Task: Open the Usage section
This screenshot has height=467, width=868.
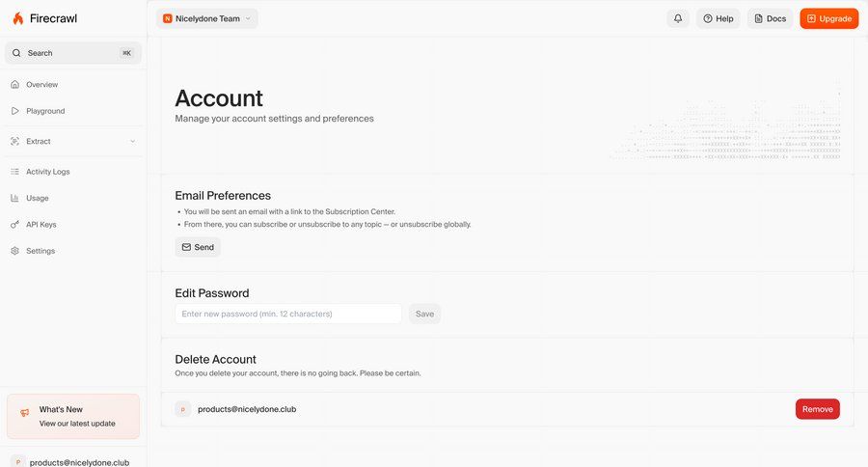Action: point(38,198)
